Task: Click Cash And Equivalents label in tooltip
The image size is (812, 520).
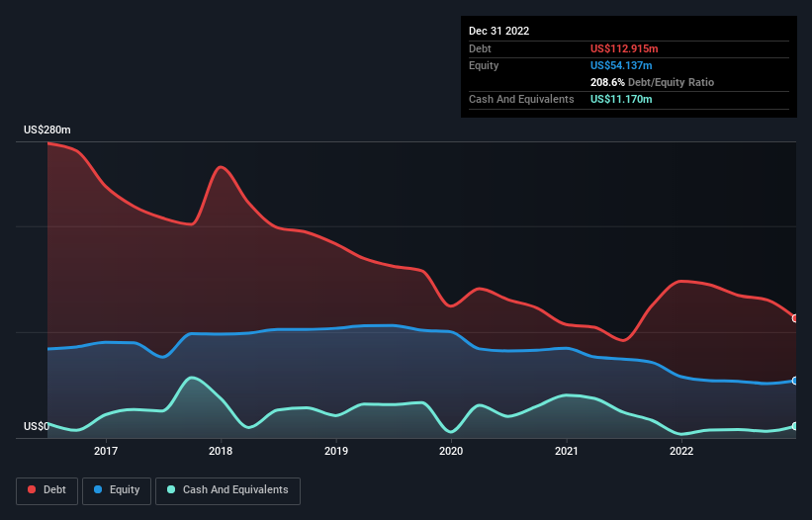Action: [x=521, y=99]
